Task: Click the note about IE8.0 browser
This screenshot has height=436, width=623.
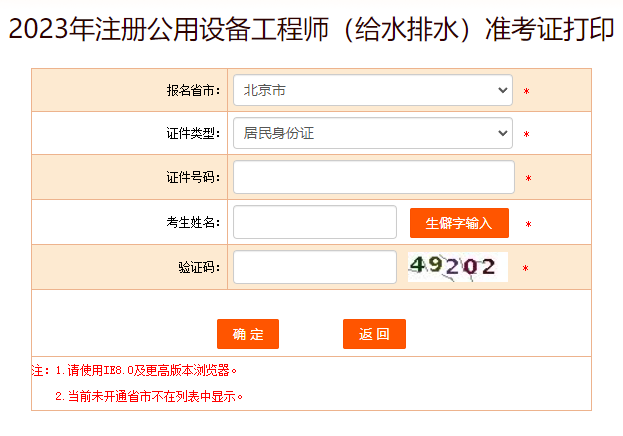Action: click(140, 370)
